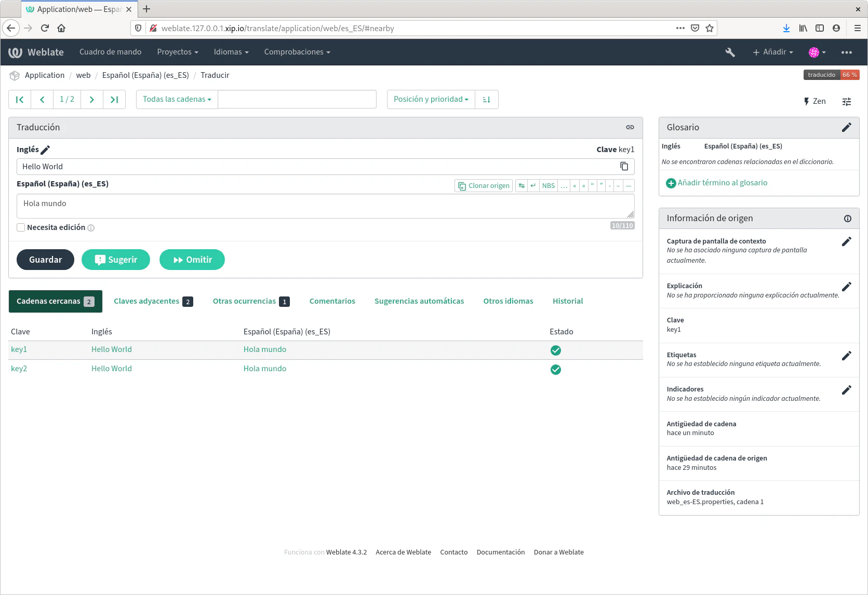Click the Hola mundo translation text area

[322, 206]
